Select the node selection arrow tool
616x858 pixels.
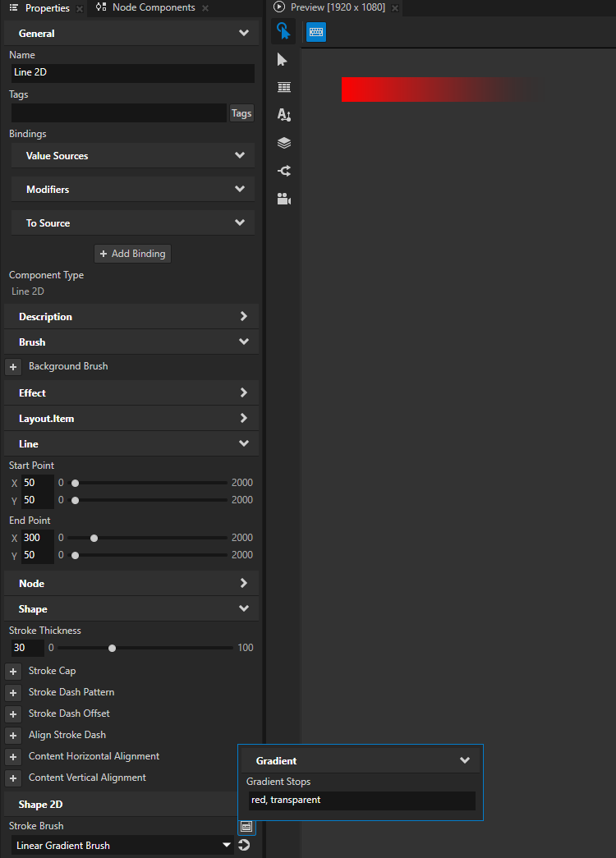[283, 59]
